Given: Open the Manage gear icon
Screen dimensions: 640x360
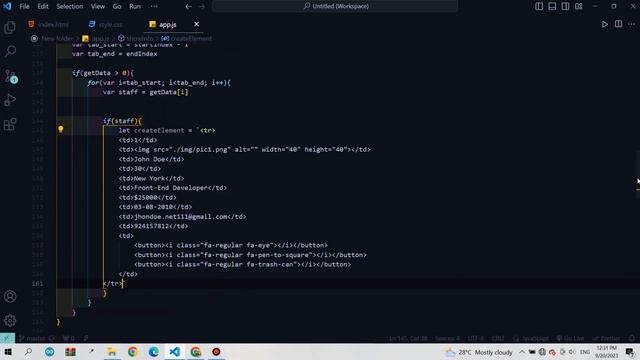Looking at the screenshot, I should click(10, 320).
